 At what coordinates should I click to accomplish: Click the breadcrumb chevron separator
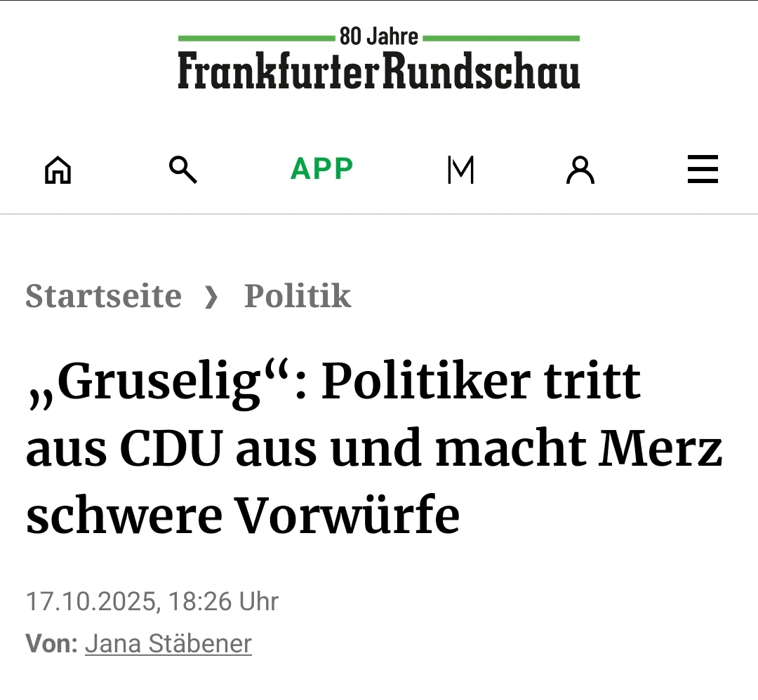click(211, 297)
